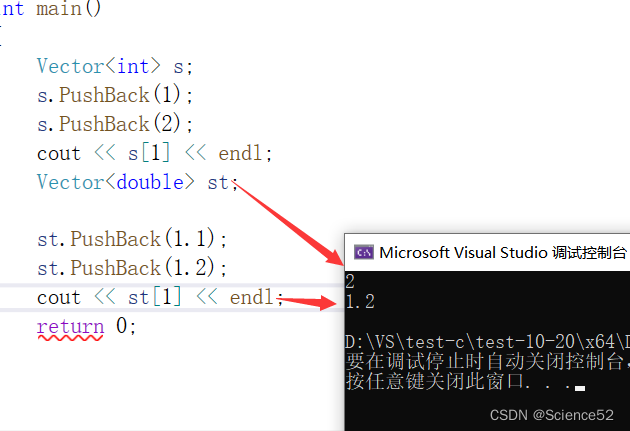Click the s.PushBack(2) line
The image size is (630, 431).
point(115,124)
